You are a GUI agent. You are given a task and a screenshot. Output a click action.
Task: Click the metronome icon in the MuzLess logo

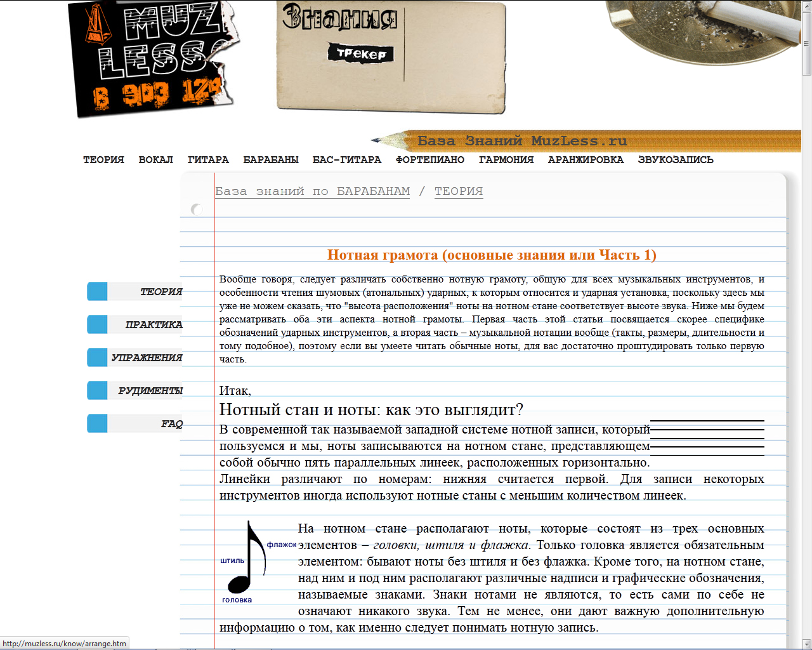pos(96,25)
